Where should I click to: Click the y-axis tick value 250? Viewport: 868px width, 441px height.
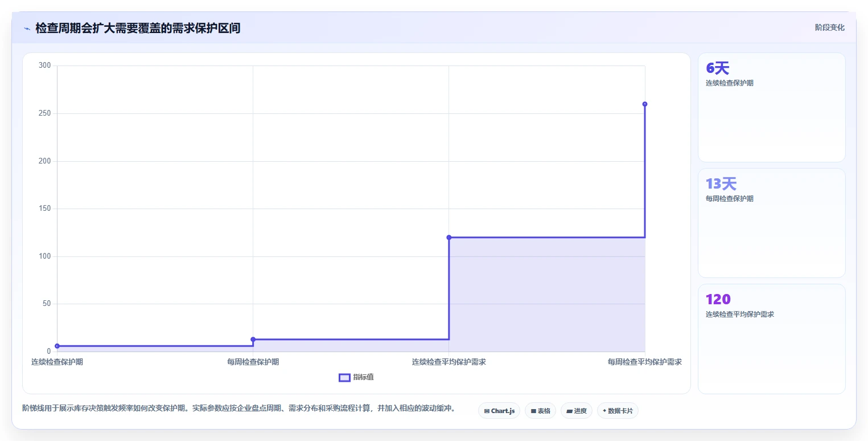[x=44, y=113]
